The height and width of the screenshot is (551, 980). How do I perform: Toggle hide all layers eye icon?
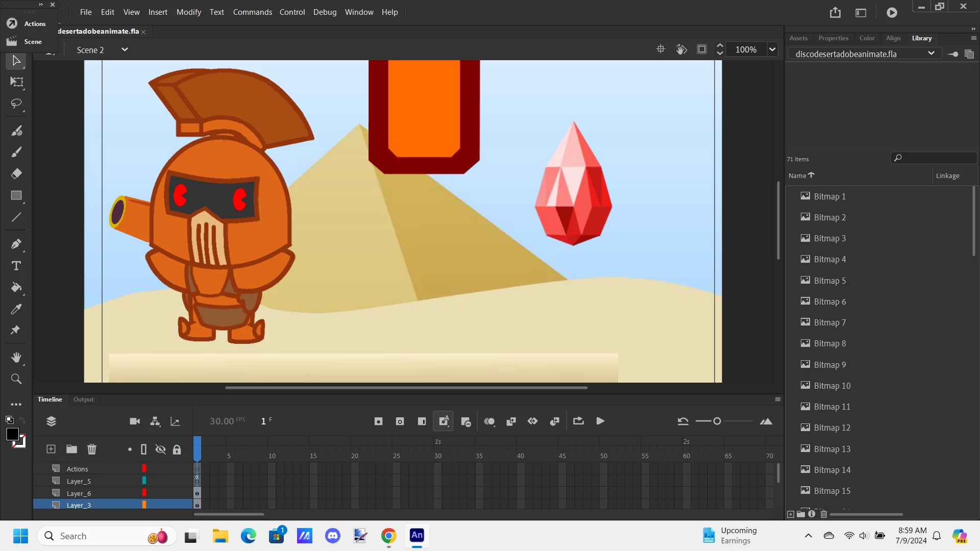[x=160, y=449]
